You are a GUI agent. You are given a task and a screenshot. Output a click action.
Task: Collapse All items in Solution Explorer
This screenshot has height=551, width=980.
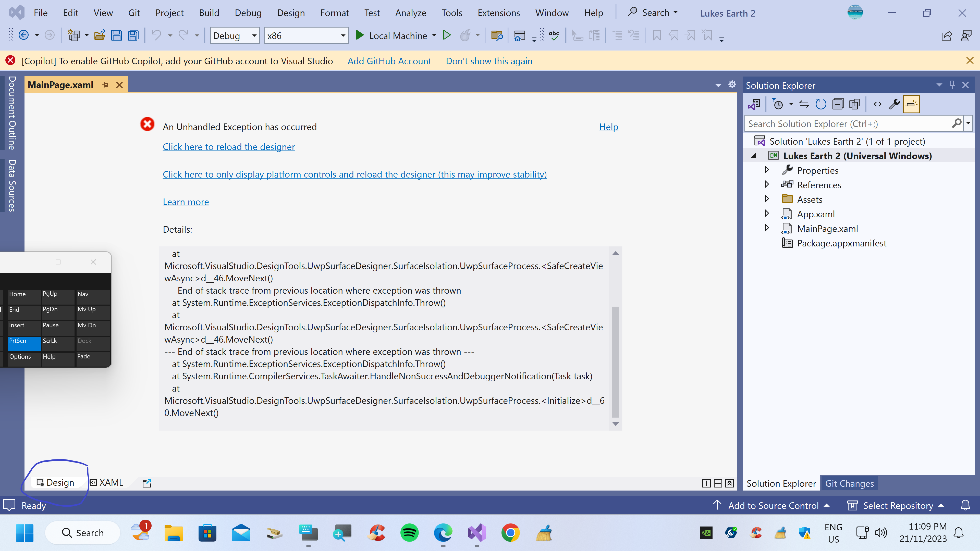838,104
